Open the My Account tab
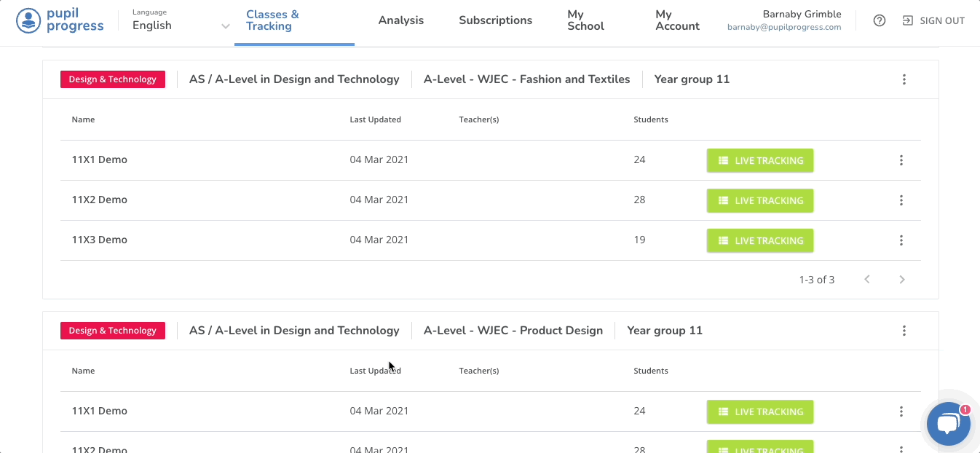Viewport: 980px width, 453px height. (677, 20)
